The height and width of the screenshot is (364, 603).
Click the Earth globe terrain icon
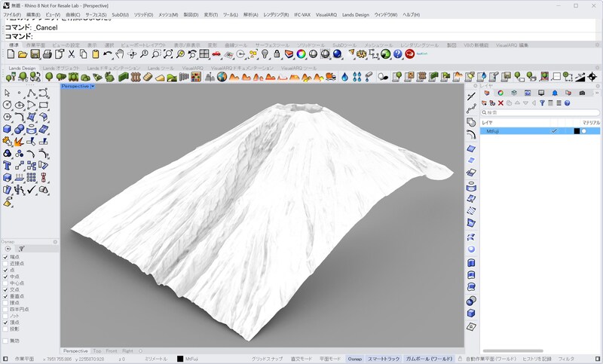(x=222, y=77)
